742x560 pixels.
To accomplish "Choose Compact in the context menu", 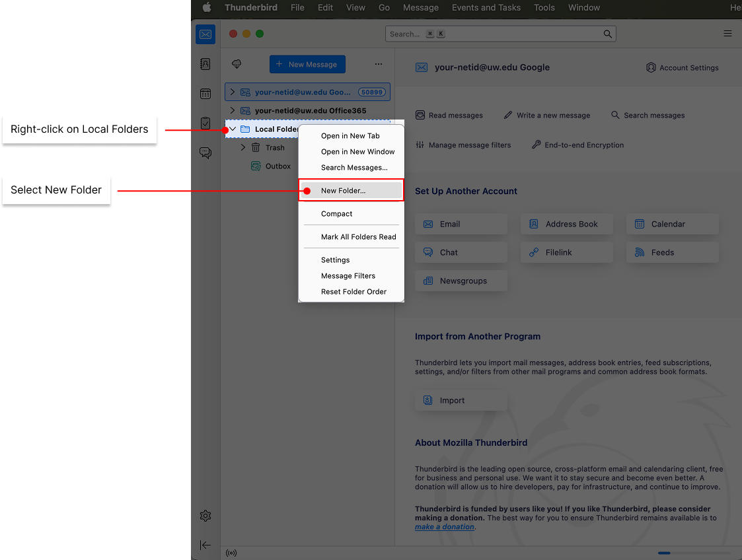I will pos(336,214).
